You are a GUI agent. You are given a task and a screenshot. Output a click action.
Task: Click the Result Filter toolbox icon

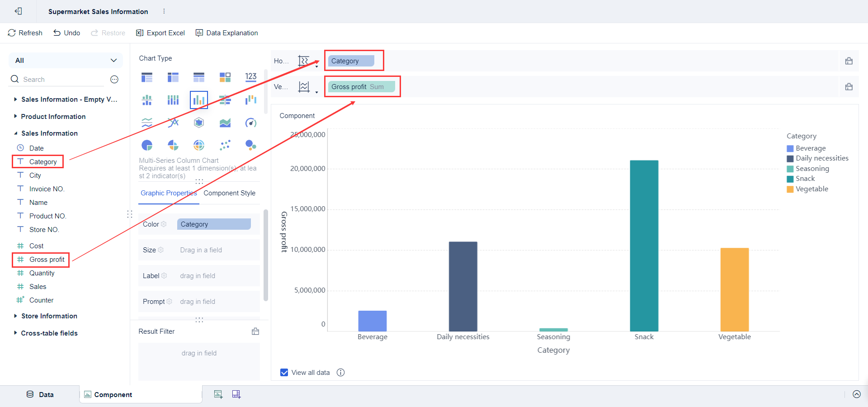255,331
